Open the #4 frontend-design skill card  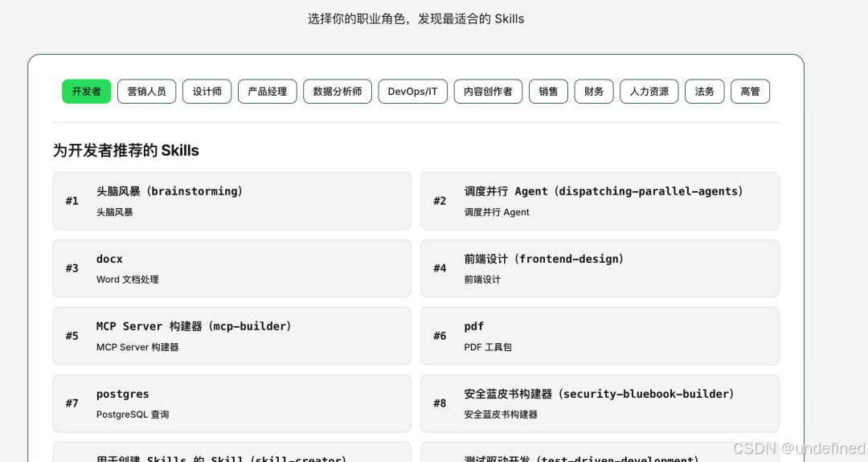[600, 268]
